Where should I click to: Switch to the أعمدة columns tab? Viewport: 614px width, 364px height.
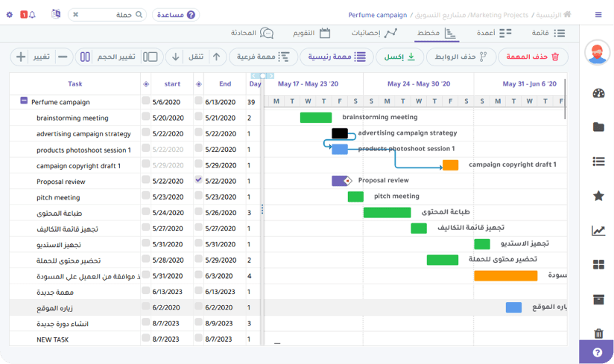click(x=494, y=33)
